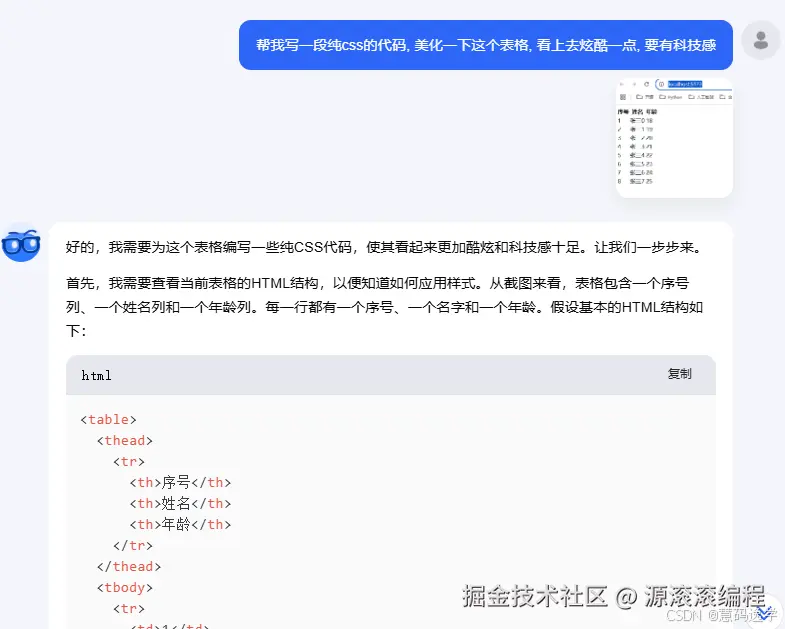Jump to bottom with double-chevron icon
Image resolution: width=785 pixels, height=629 pixels.
point(764,612)
